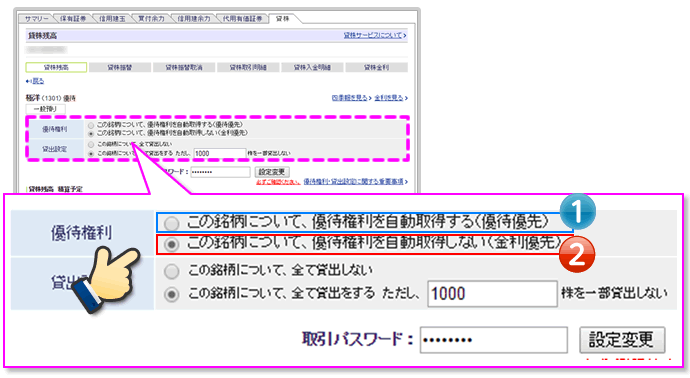The image size is (690, 378).
Task: Click the 1000 shares input in enlarged callout
Action: [492, 294]
